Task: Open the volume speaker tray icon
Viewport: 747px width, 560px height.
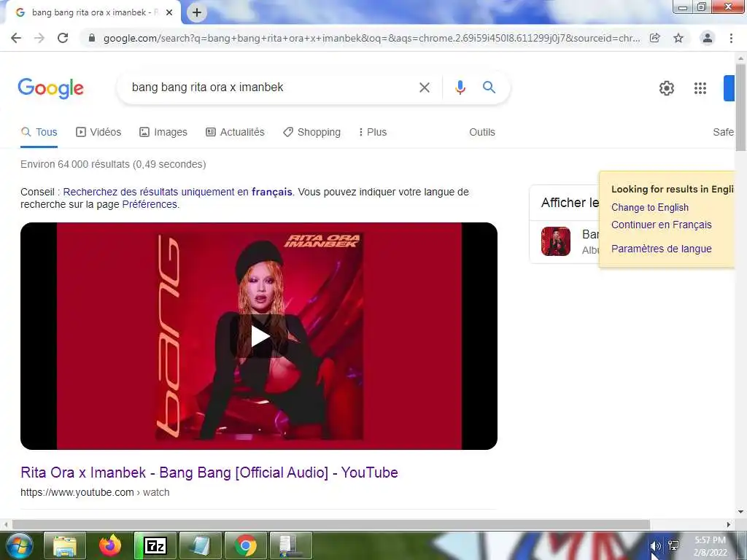Action: (x=656, y=546)
